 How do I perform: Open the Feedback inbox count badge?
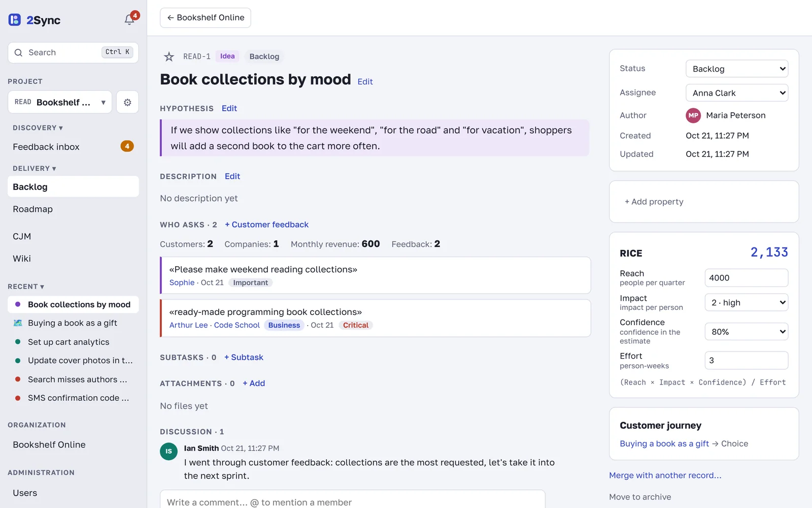click(127, 146)
